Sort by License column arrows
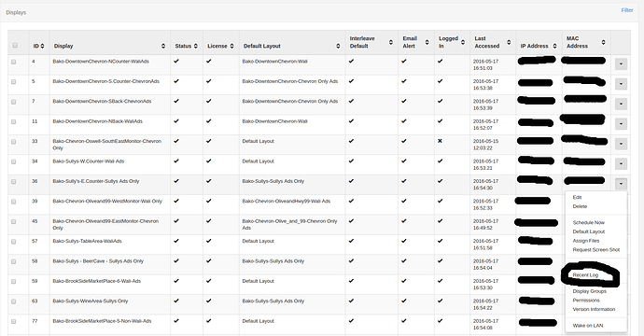The width and height of the screenshot is (644, 336). click(231, 46)
